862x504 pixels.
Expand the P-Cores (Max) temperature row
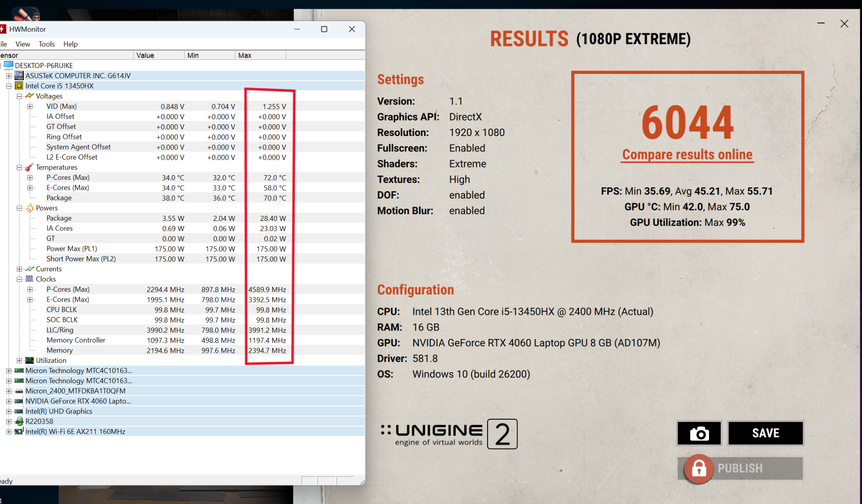pyautogui.click(x=30, y=178)
